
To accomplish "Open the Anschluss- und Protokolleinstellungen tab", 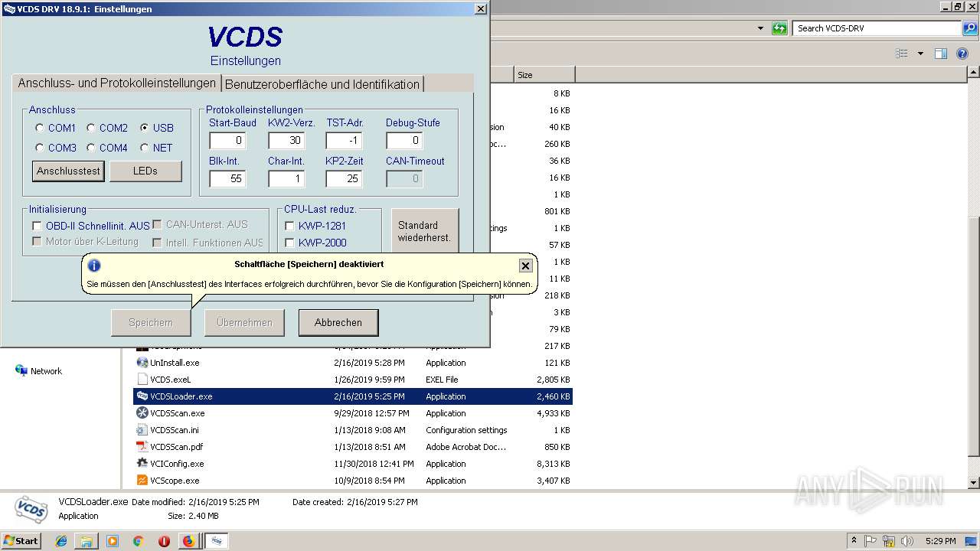I will [x=116, y=83].
